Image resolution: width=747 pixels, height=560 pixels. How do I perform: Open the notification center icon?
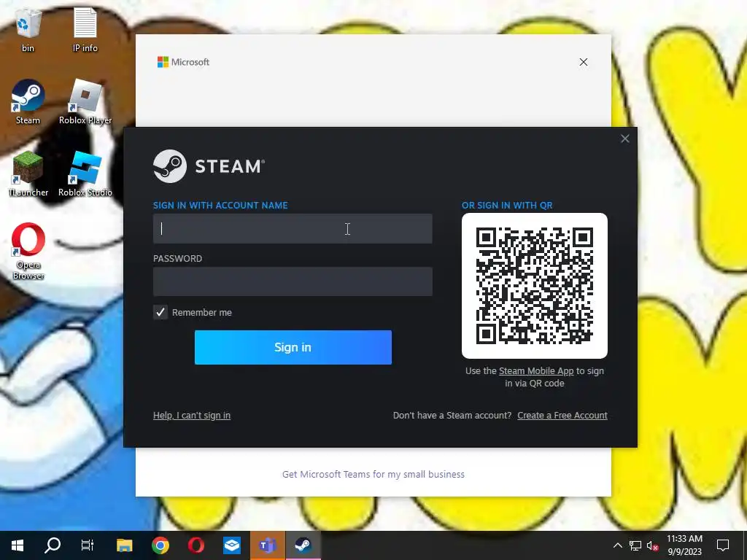723,545
